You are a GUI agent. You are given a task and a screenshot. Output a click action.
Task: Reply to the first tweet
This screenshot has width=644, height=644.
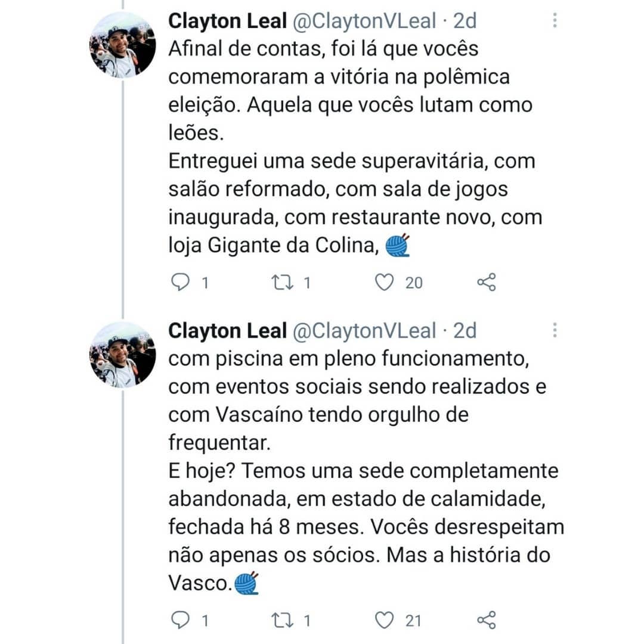179,283
